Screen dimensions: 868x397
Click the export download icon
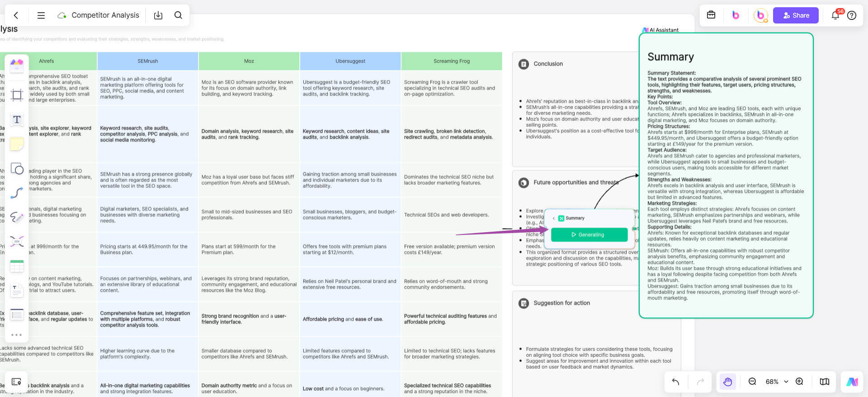(x=158, y=15)
